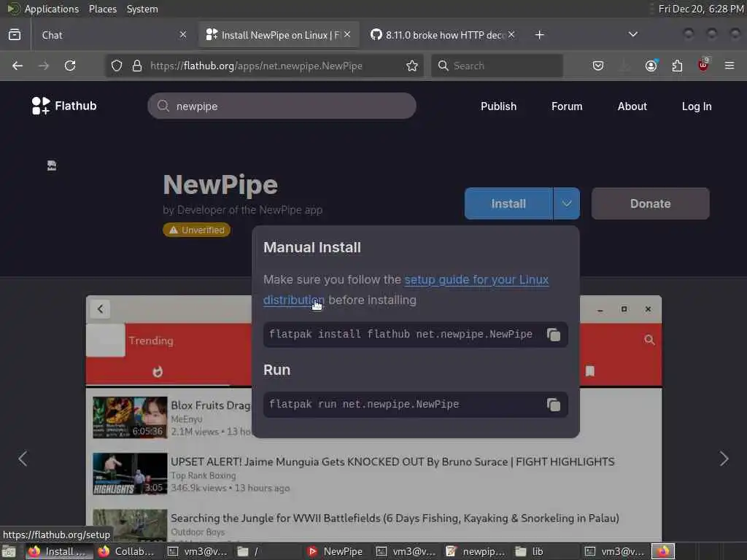Image resolution: width=747 pixels, height=560 pixels.
Task: View site security lock icon
Action: click(137, 66)
